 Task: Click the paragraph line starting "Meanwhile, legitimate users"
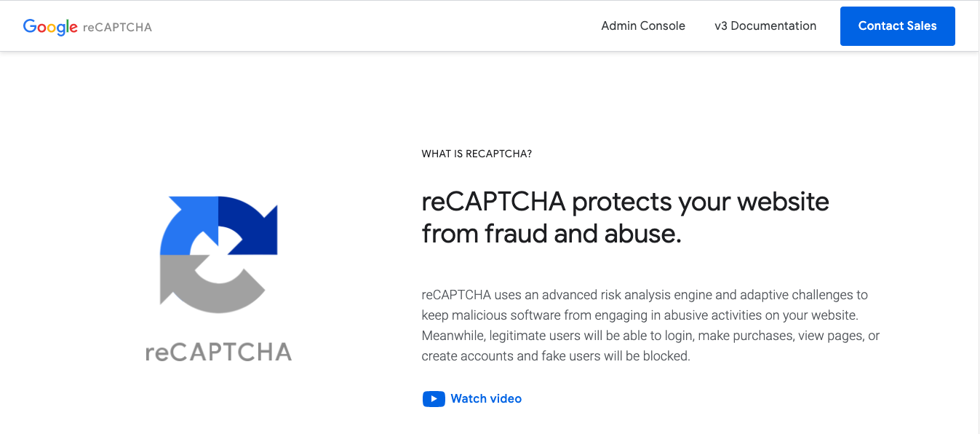click(650, 336)
